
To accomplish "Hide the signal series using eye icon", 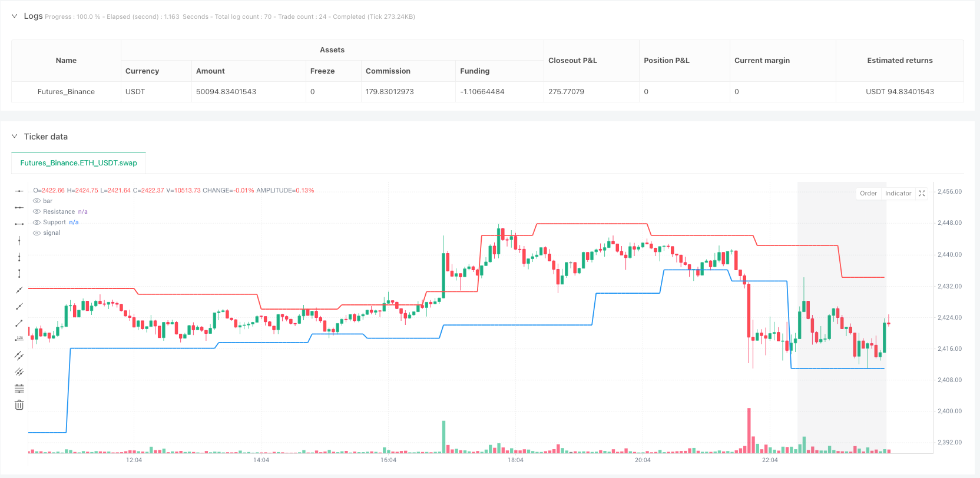I will click(x=37, y=233).
